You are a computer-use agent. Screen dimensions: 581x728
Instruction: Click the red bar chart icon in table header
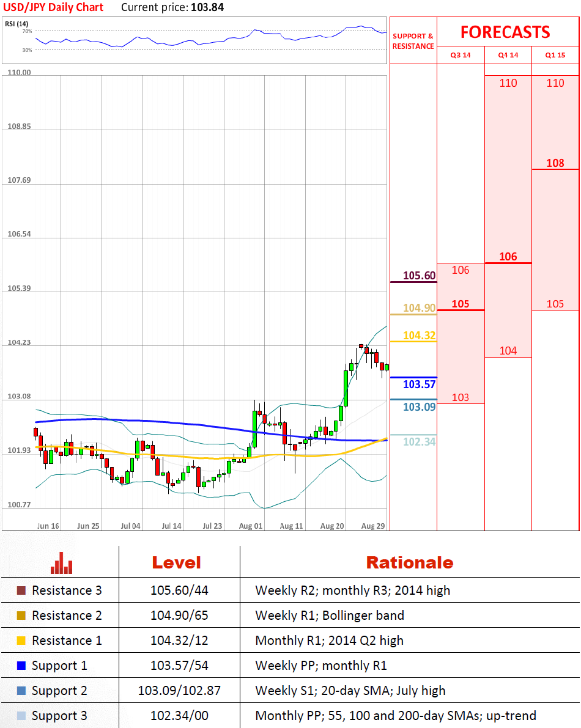coord(61,563)
